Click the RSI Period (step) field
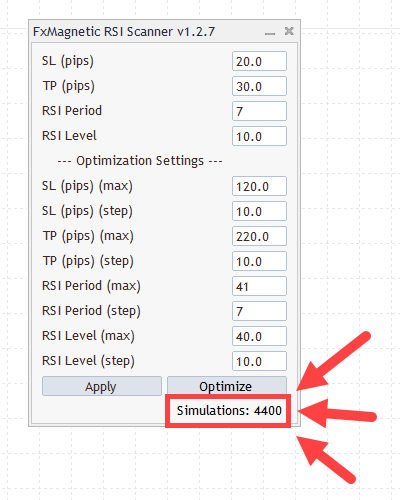The width and height of the screenshot is (400, 500). 259,311
